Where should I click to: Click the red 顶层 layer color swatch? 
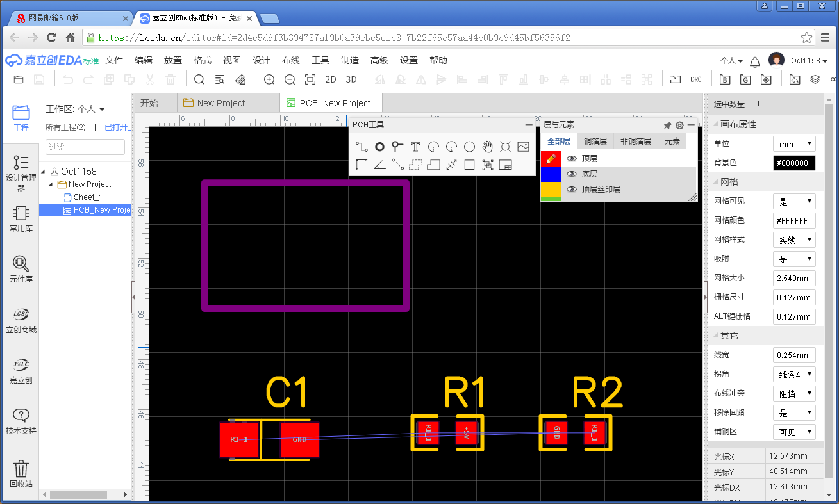(x=551, y=158)
